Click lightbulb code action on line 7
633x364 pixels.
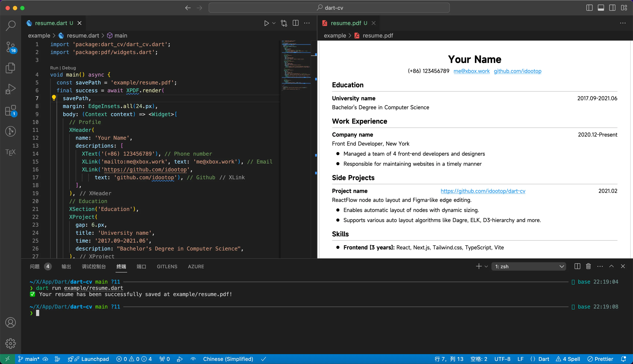coord(54,98)
